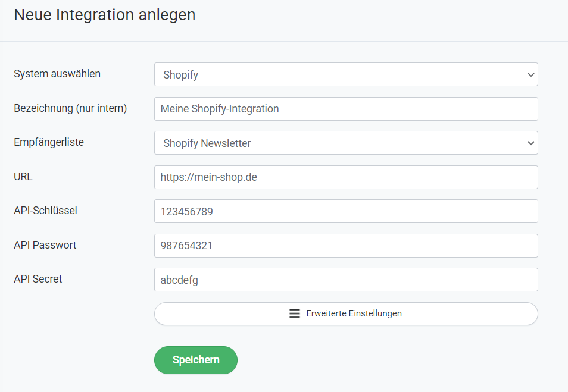Click the Neue Integration anlegen heading
This screenshot has height=392, width=568.
105,15
